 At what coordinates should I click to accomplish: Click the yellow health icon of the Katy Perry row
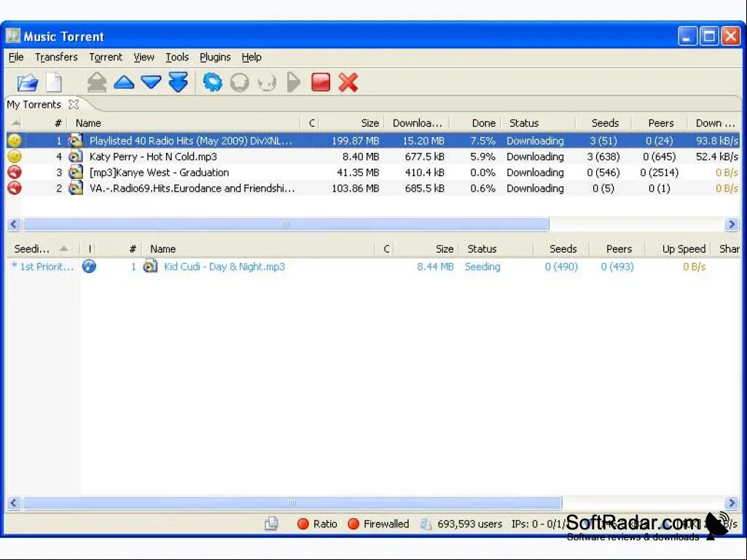15,156
